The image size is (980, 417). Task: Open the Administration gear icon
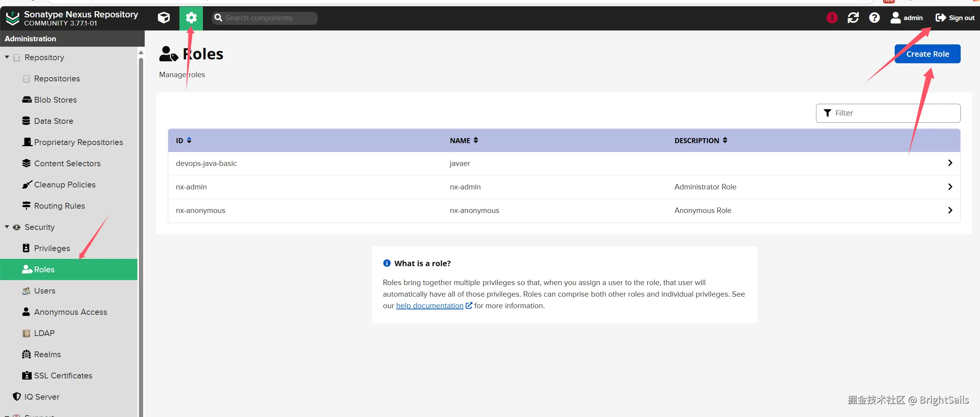[191, 18]
